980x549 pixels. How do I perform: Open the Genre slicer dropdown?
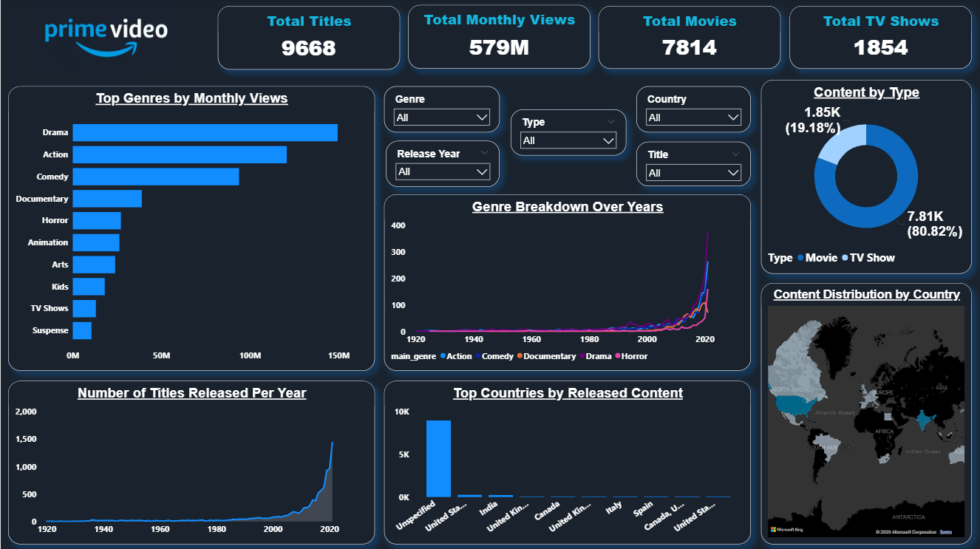441,117
